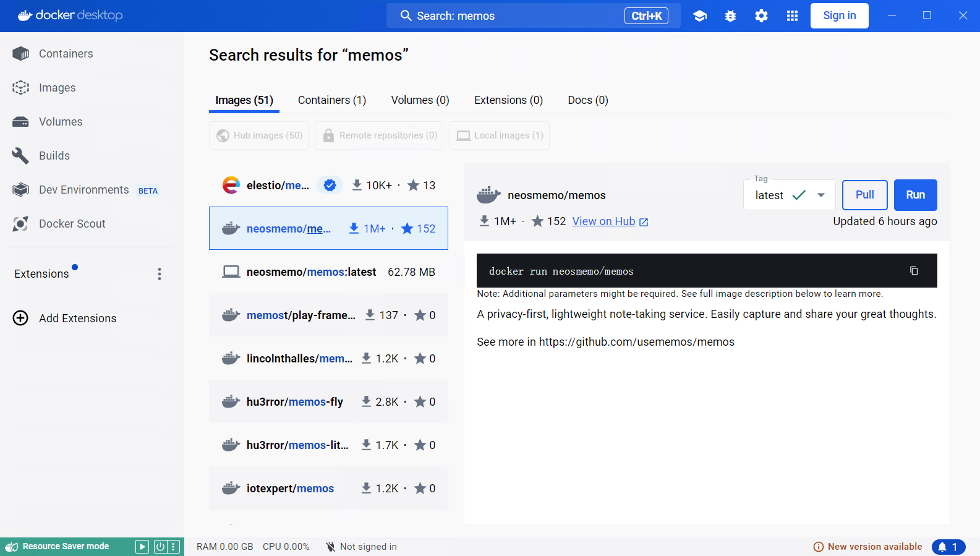Screen dimensions: 980x556
Task: Switch to the Images (51) tab
Action: (x=244, y=100)
